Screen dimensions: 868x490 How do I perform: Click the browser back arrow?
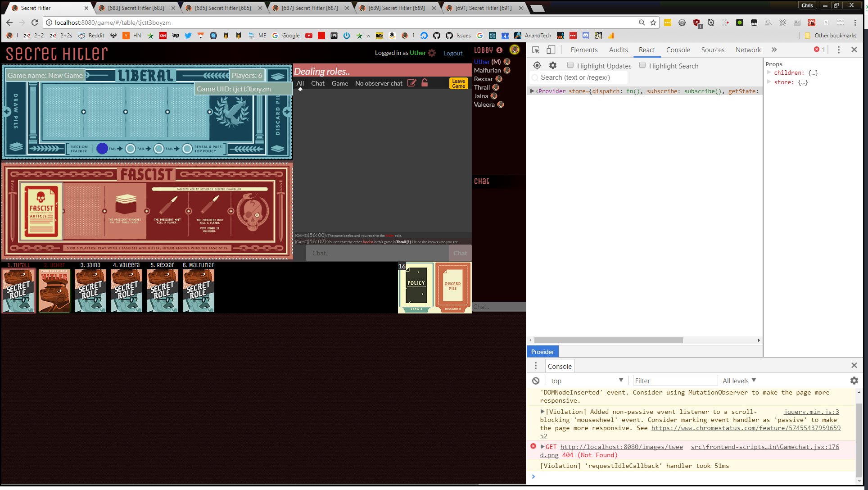pos(9,23)
